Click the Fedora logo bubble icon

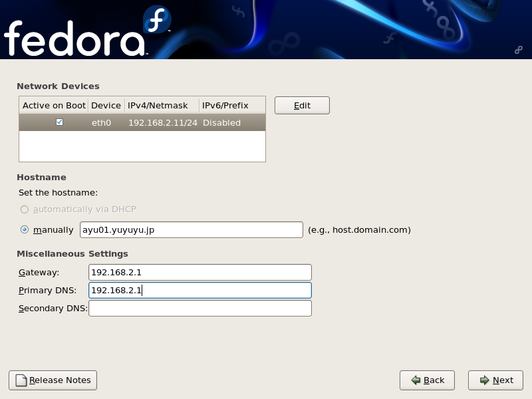click(157, 19)
